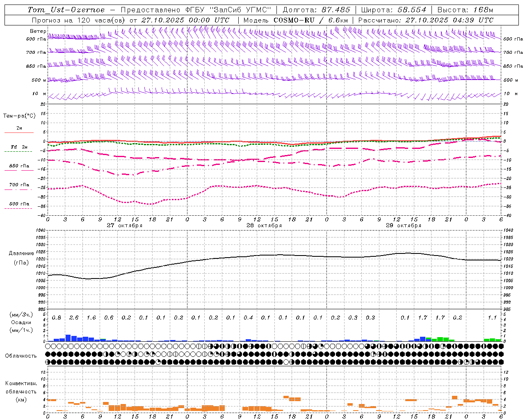Click the (мм/1ч.) hourly precipitation label
The height and width of the screenshot is (420, 525).
click(21, 330)
